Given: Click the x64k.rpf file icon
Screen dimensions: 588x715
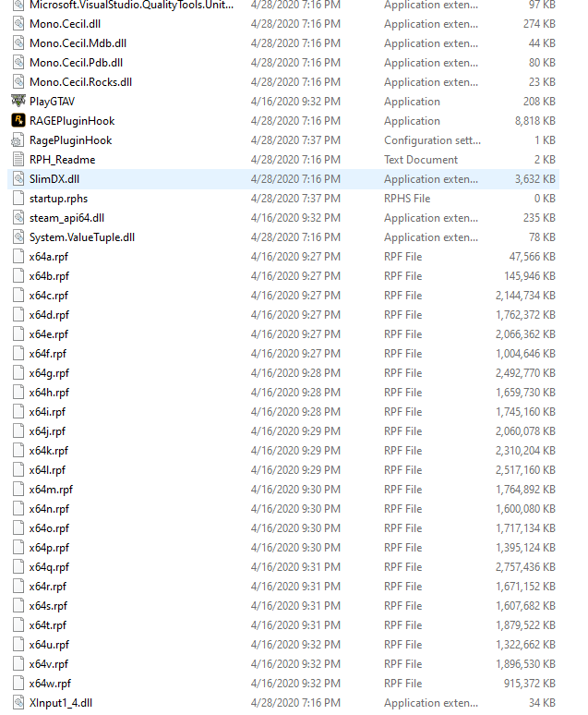Looking at the screenshot, I should coord(18,450).
